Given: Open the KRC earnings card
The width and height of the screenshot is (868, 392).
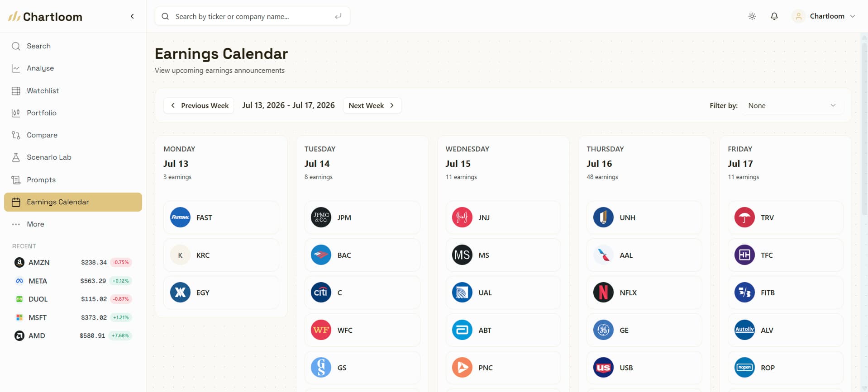Looking at the screenshot, I should click(x=221, y=255).
